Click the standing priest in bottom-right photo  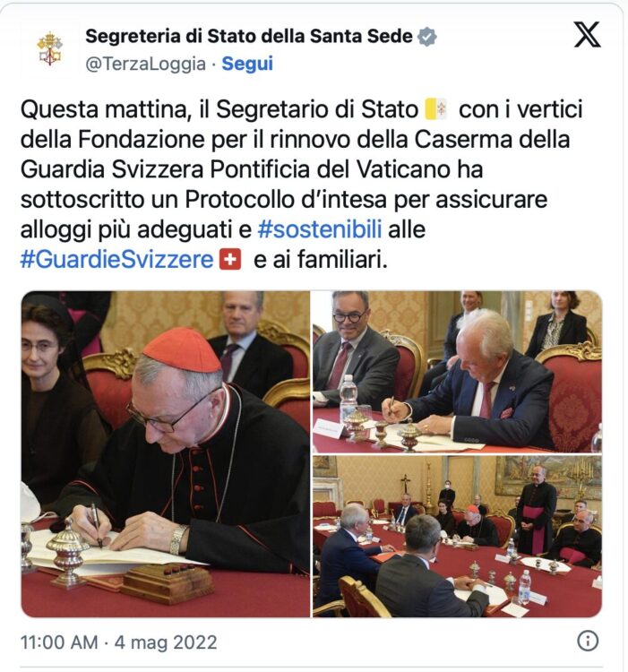coord(535,509)
